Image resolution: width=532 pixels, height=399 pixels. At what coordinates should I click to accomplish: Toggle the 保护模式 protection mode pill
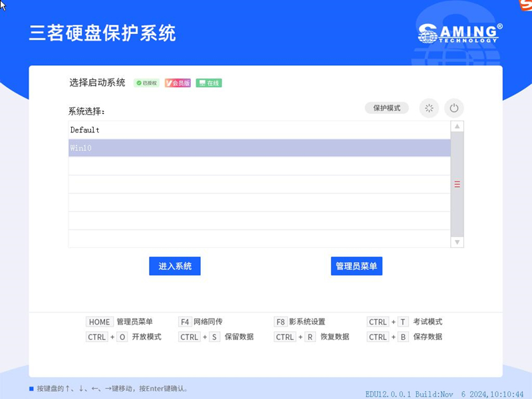click(x=386, y=108)
